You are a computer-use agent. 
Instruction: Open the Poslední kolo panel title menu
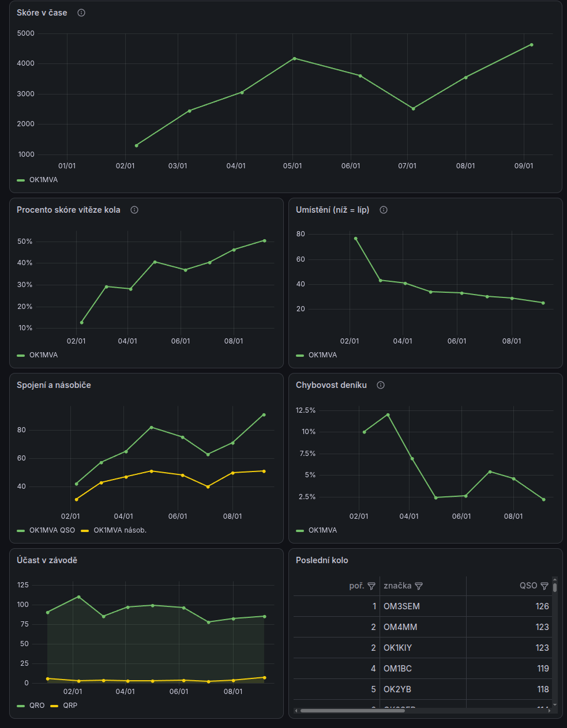tap(322, 560)
